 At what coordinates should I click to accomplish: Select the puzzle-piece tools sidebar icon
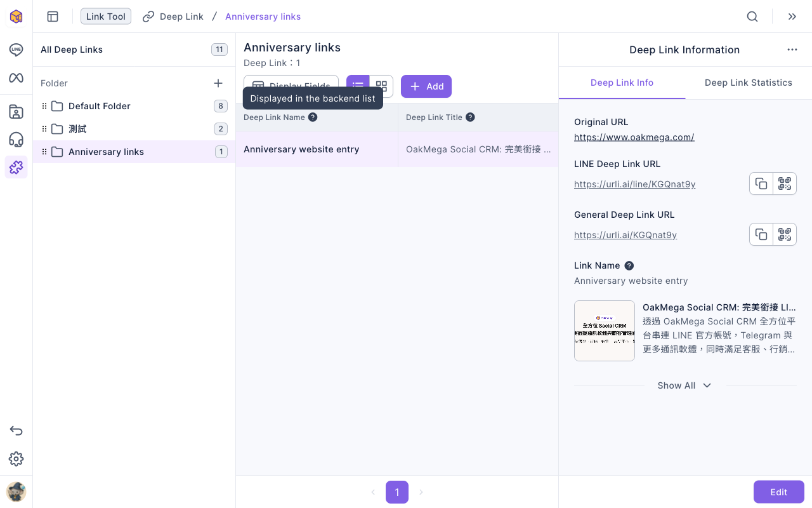16,167
